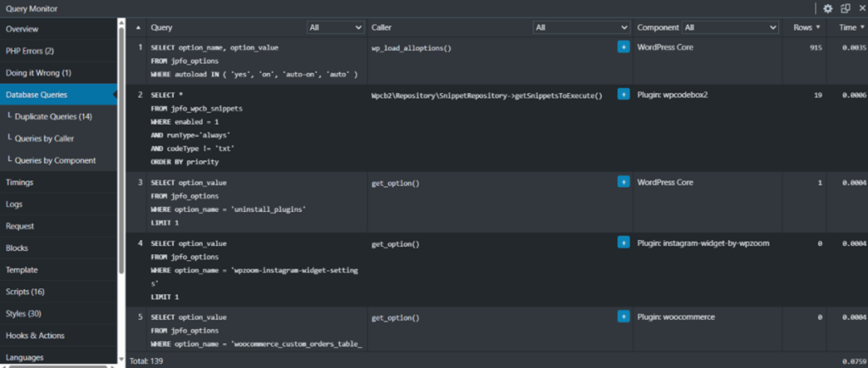Expand caller for uninstall_plugins query
Viewport: 868px width, 368px height.
pyautogui.click(x=623, y=182)
